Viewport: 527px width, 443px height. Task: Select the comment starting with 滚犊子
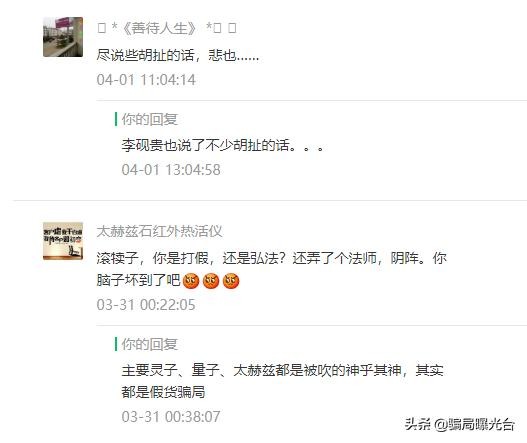point(272,269)
